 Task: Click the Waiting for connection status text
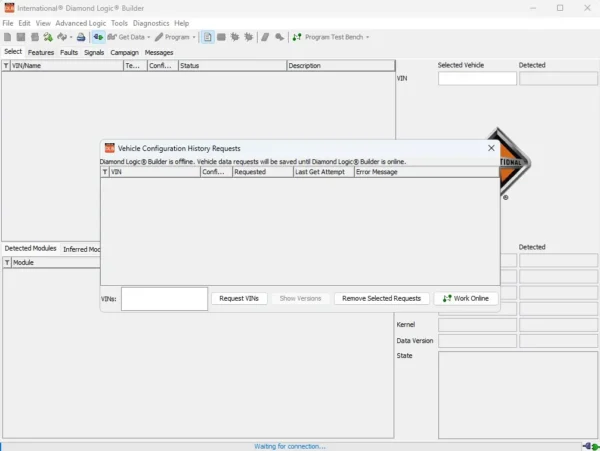tap(290, 446)
